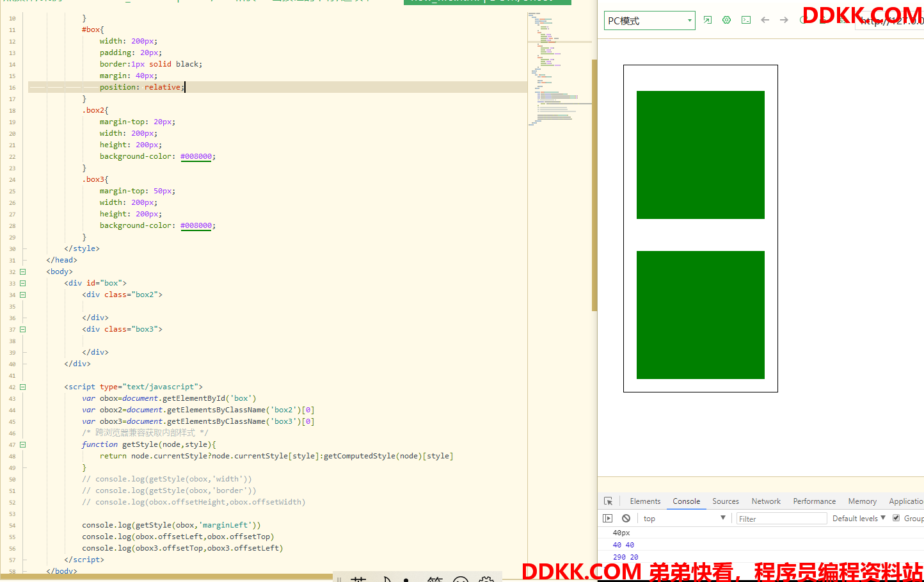Click the 'var obox=document.getElementById' line
924x582 pixels.
pyautogui.click(x=169, y=398)
